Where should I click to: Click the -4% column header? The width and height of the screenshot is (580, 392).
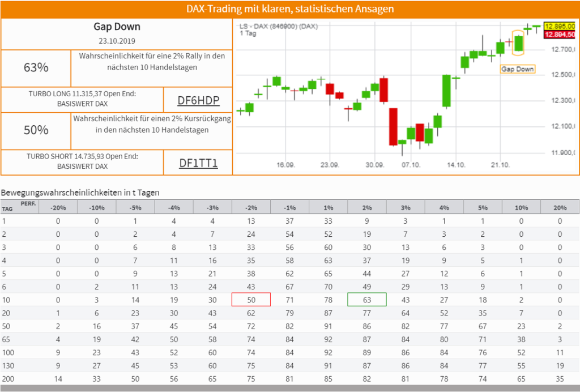point(174,208)
